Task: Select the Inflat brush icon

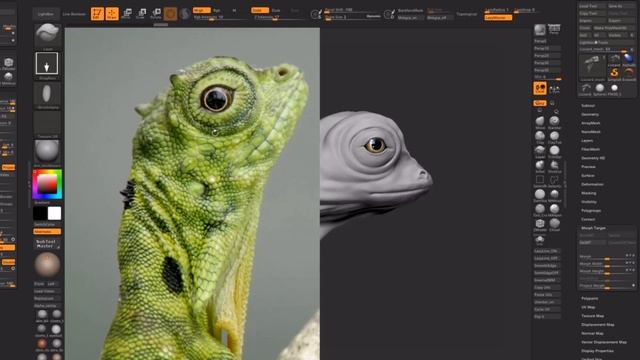Action: [540, 165]
